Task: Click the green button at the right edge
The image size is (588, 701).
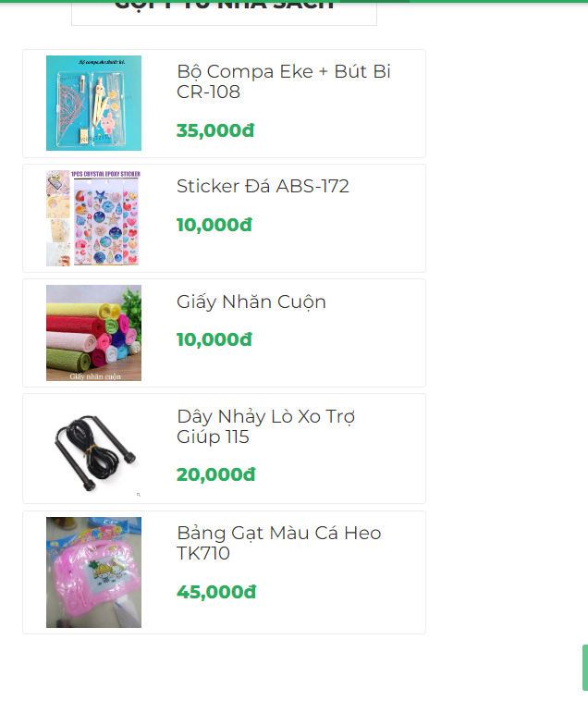Action: click(x=584, y=668)
